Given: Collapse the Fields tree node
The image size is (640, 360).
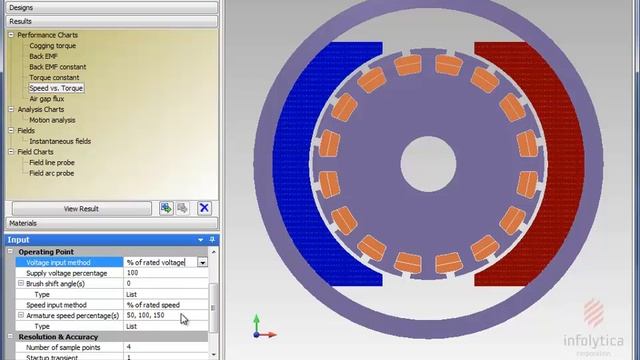Looking at the screenshot, I should 11,131.
